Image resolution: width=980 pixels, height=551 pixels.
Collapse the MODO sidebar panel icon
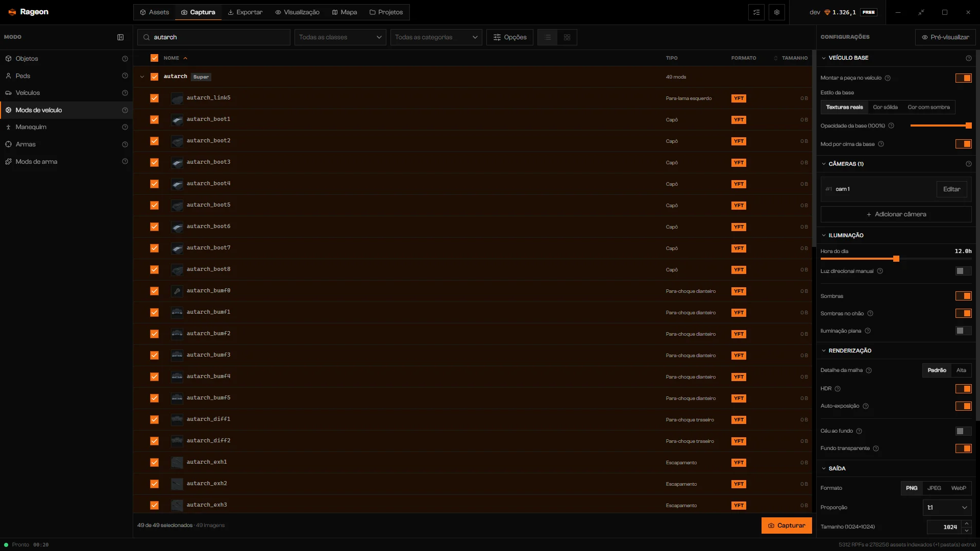coord(120,37)
